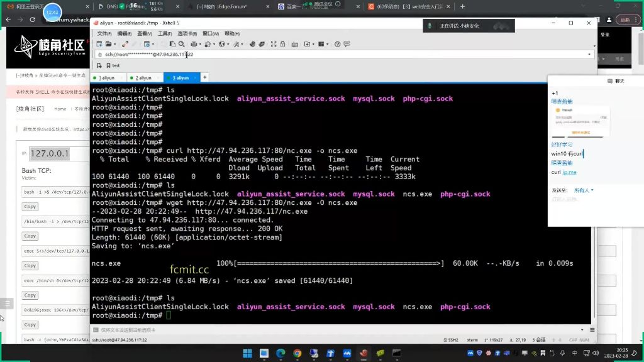This screenshot has height=362, width=644.
Task: Expand the layout panes dropdown arrow in toolbar
Action: (327, 44)
